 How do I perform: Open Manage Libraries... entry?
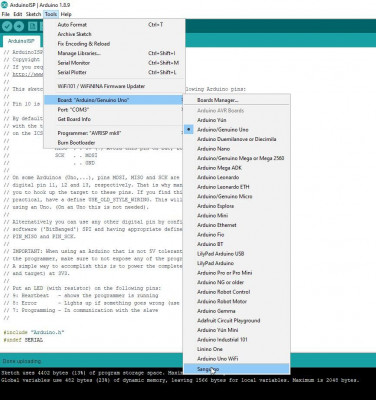[114, 53]
